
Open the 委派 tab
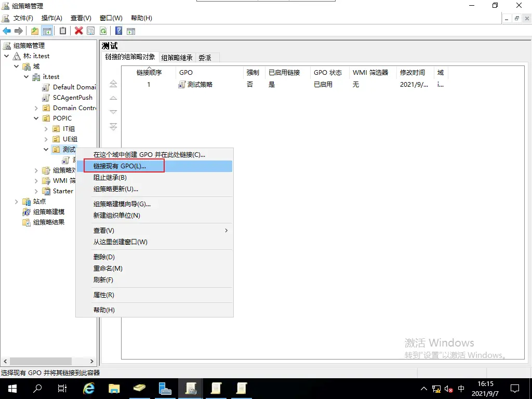[205, 57]
